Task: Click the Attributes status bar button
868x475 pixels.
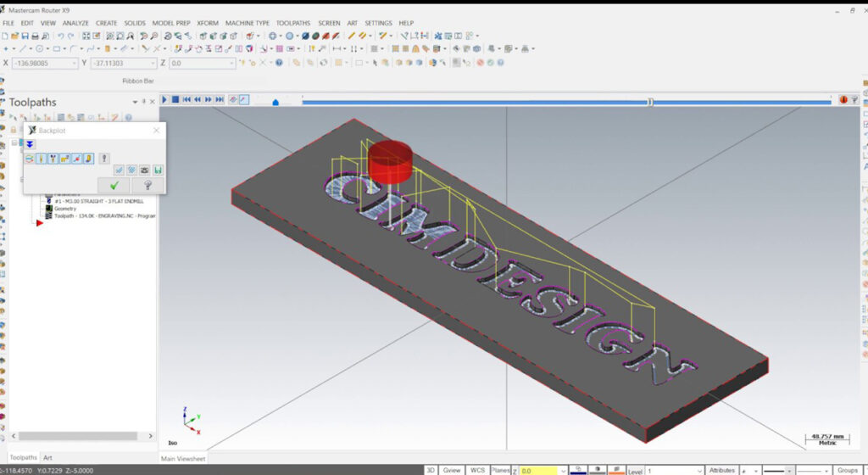Action: [x=722, y=470]
